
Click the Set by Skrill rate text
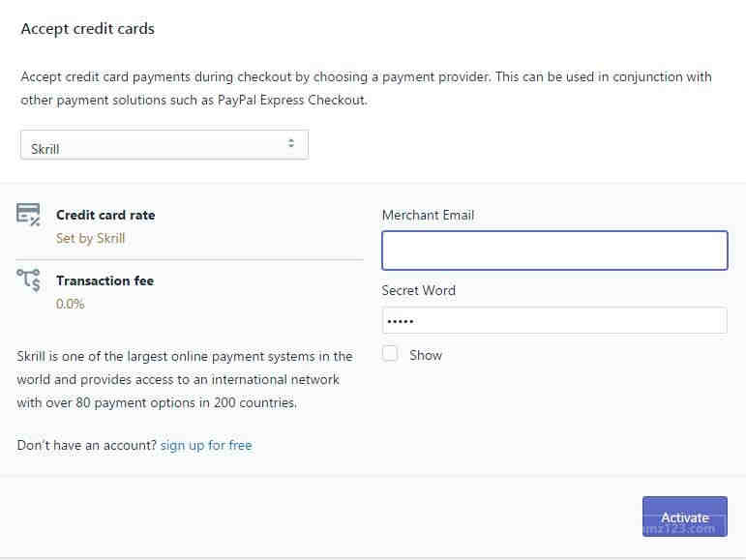pos(90,238)
